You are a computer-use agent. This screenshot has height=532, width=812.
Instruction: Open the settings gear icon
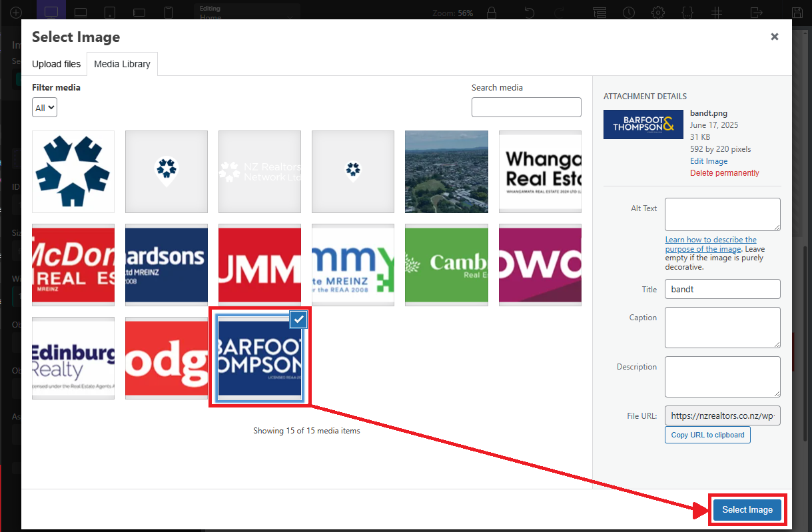click(x=658, y=13)
